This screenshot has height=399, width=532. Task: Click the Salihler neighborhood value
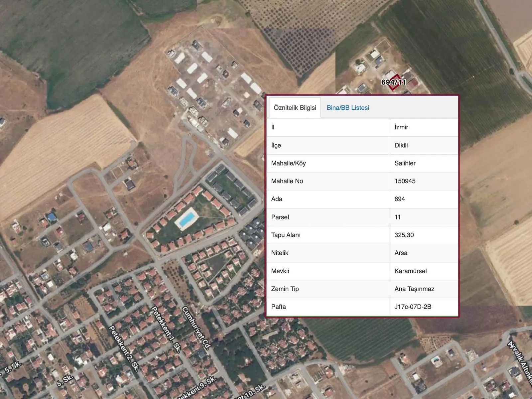click(x=405, y=163)
